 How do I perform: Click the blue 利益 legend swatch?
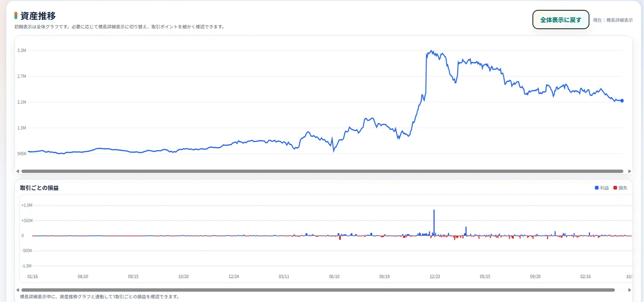(x=597, y=188)
